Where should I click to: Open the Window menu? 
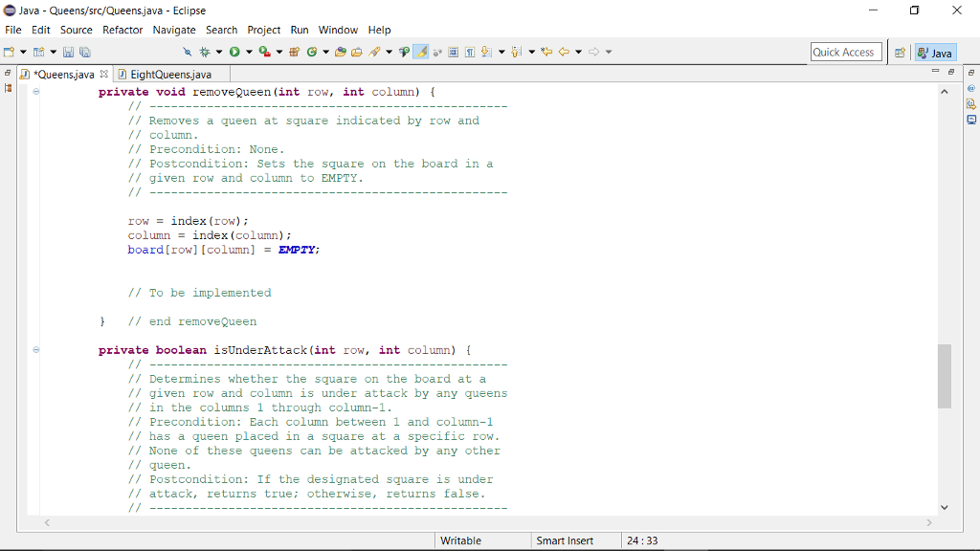coord(338,30)
